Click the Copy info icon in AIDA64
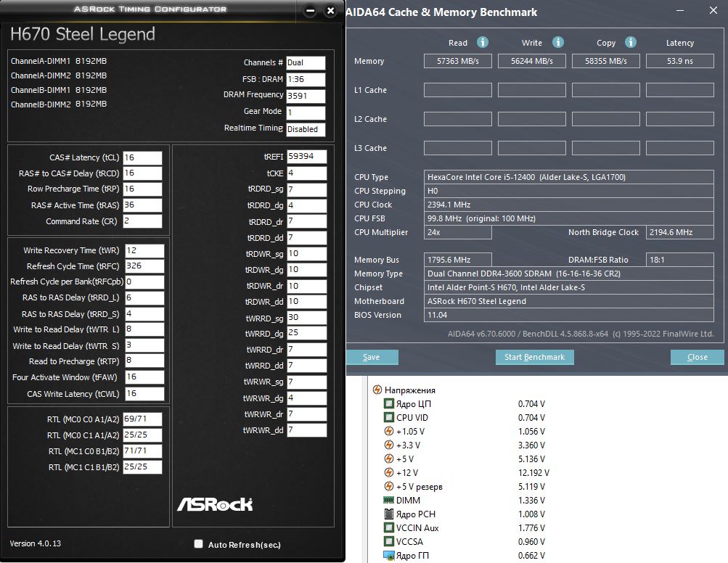Image resolution: width=728 pixels, height=563 pixels. [630, 42]
